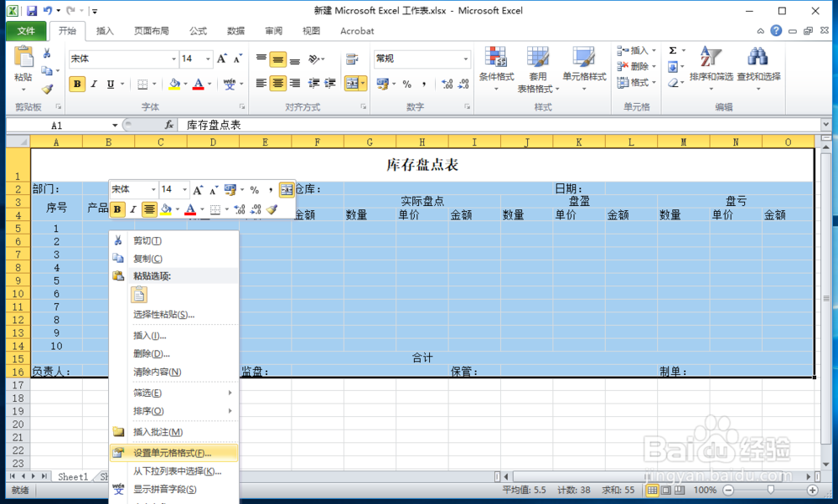This screenshot has width=838, height=504.
Task: Switch to Normal view in status bar
Action: coord(652,490)
